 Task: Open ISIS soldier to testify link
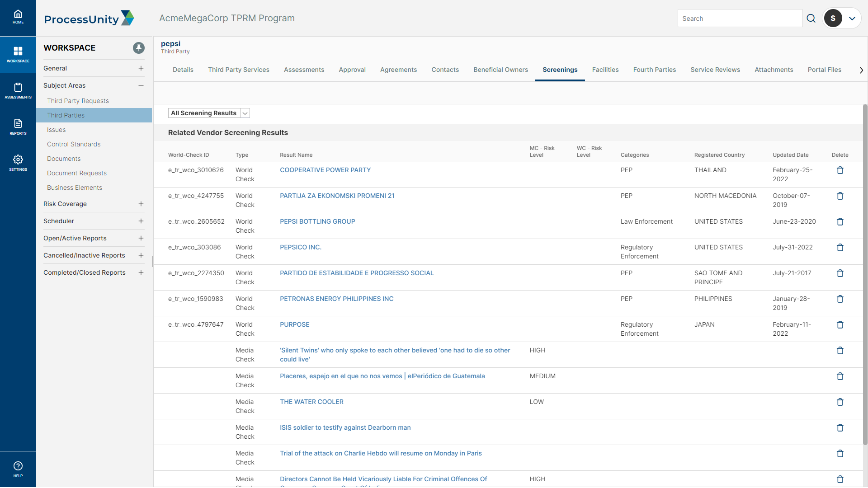(345, 427)
